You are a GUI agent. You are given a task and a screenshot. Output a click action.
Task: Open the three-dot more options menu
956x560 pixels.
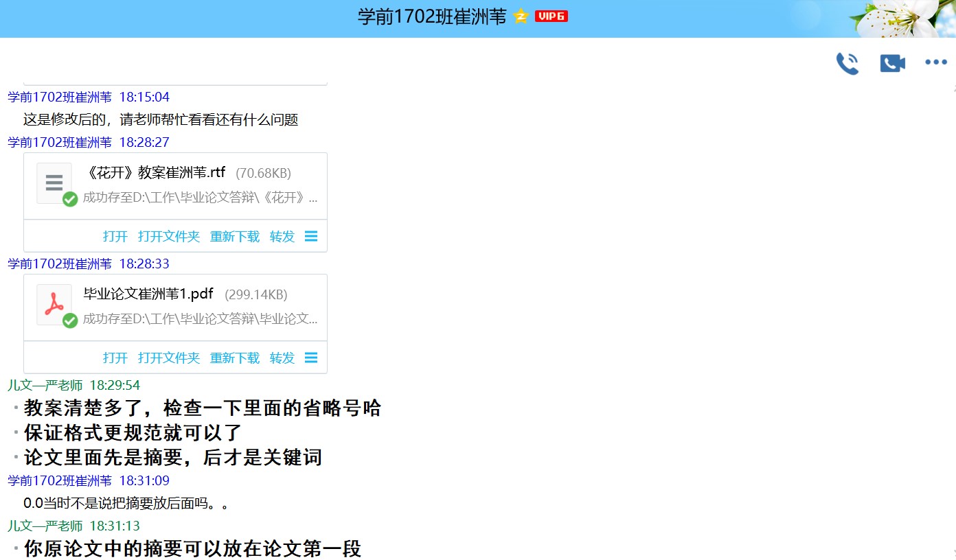coord(935,62)
